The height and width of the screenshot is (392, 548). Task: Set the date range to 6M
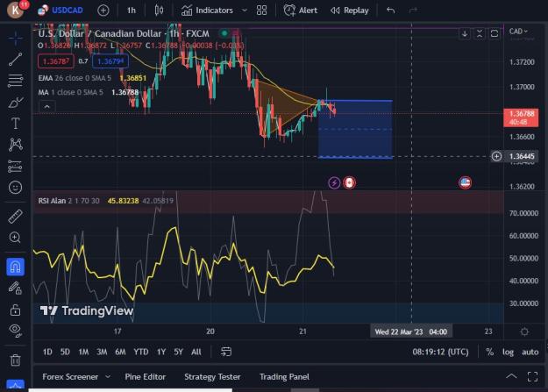[120, 352]
